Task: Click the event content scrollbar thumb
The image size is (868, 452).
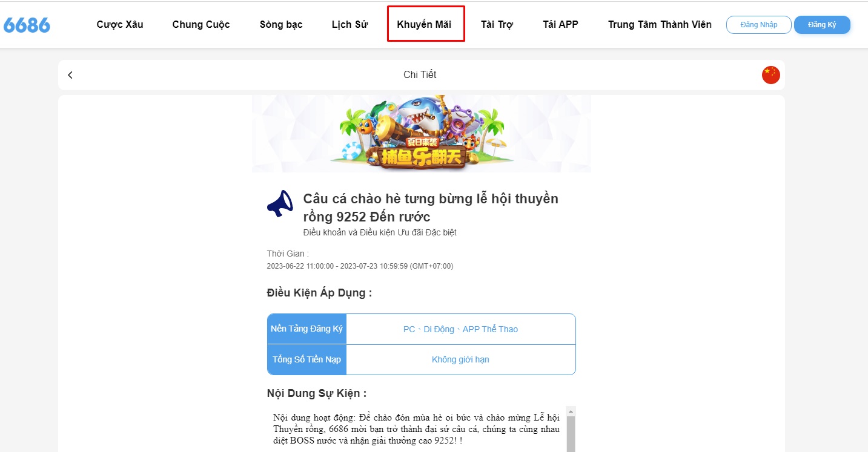Action: pos(571,434)
